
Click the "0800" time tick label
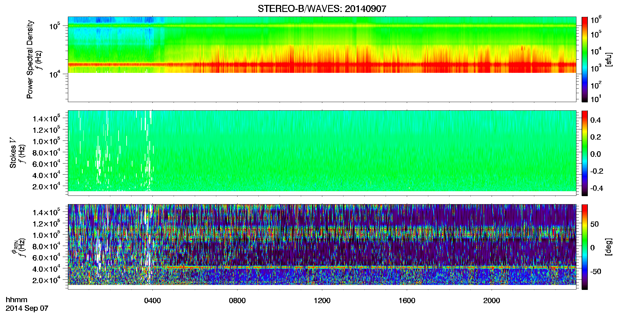(x=237, y=301)
